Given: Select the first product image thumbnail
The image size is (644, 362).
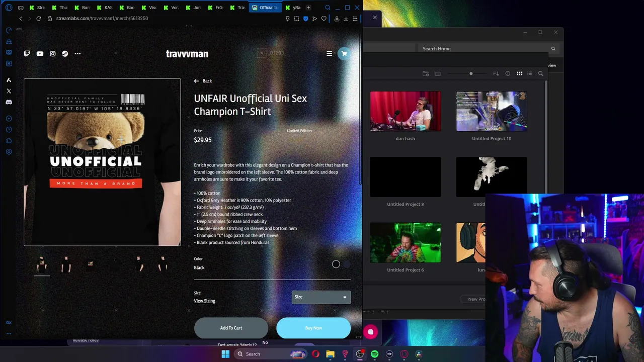Looking at the screenshot, I should (x=42, y=264).
